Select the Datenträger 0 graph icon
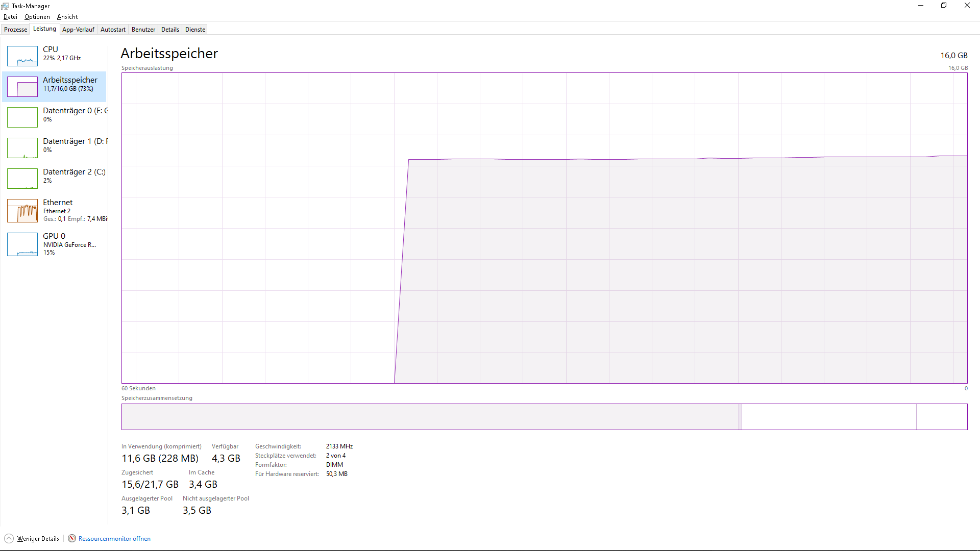 (22, 117)
